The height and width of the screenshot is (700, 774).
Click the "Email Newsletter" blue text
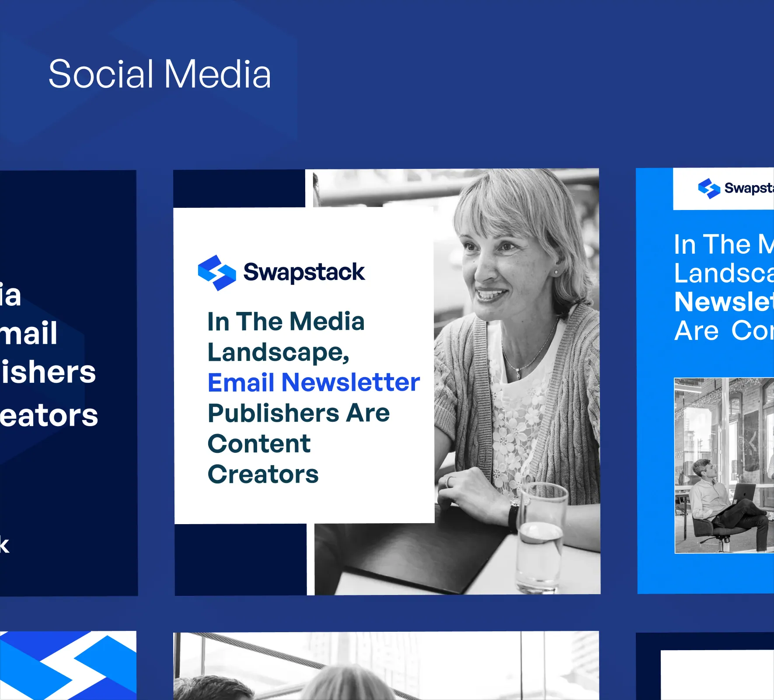(x=314, y=382)
